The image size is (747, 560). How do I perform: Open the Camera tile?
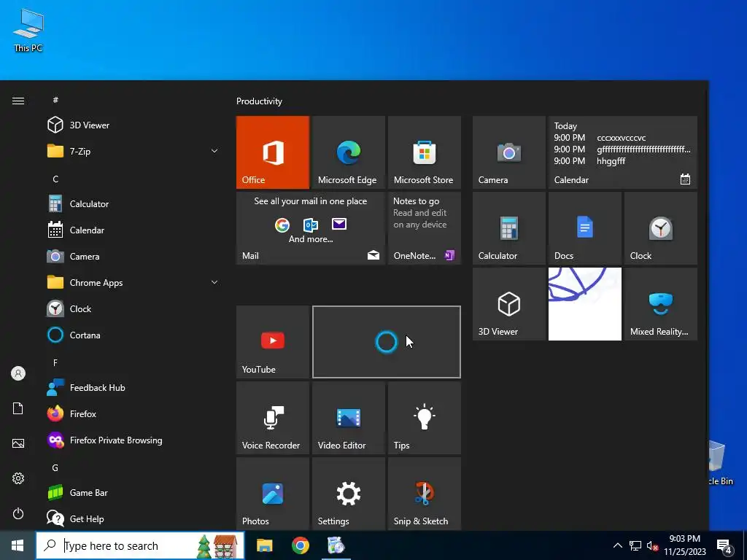(x=508, y=152)
